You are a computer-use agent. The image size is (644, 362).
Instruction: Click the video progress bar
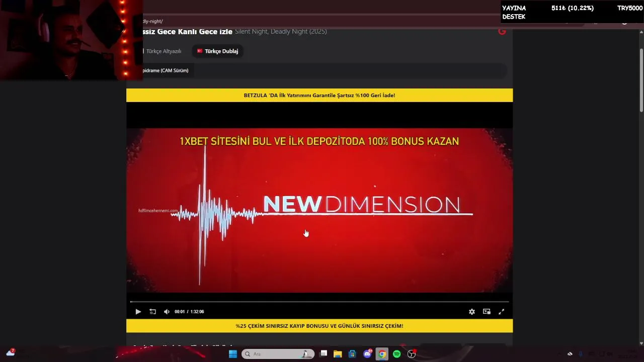coord(319,302)
